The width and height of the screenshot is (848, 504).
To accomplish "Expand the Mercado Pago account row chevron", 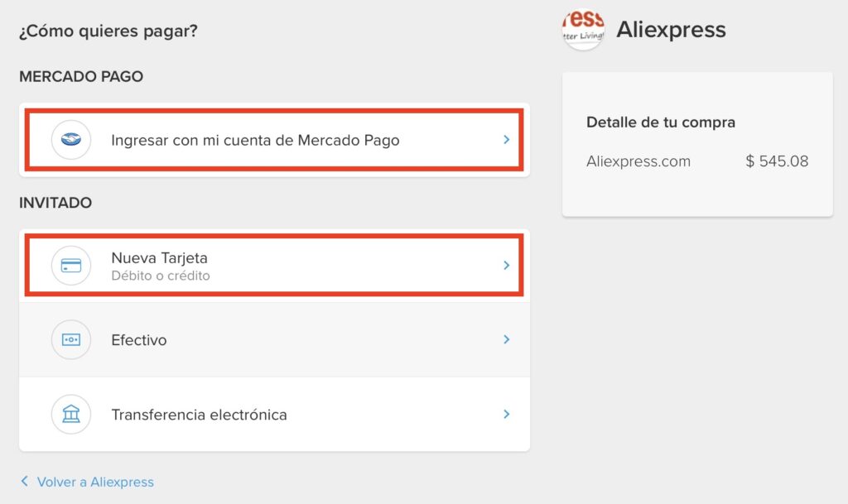I will [x=507, y=139].
